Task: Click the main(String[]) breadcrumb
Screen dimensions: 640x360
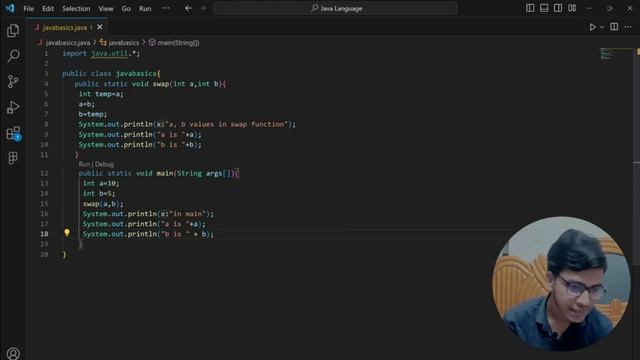Action: coord(174,42)
